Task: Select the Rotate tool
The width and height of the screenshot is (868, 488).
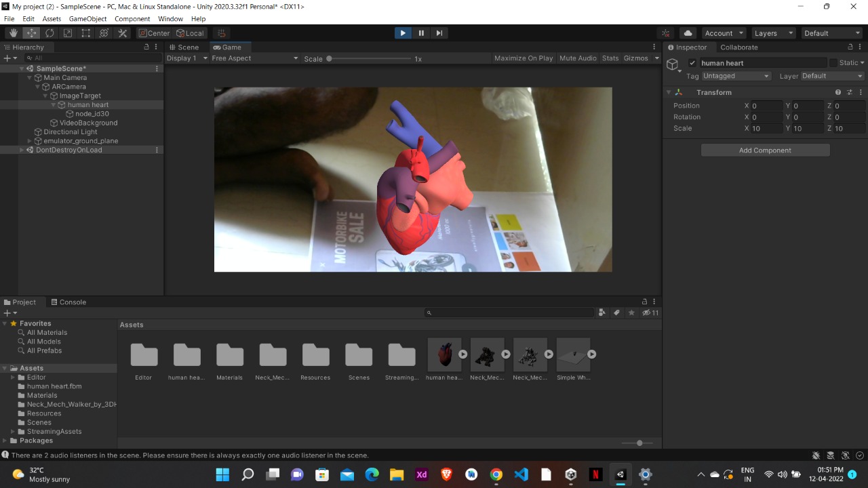Action: tap(50, 33)
